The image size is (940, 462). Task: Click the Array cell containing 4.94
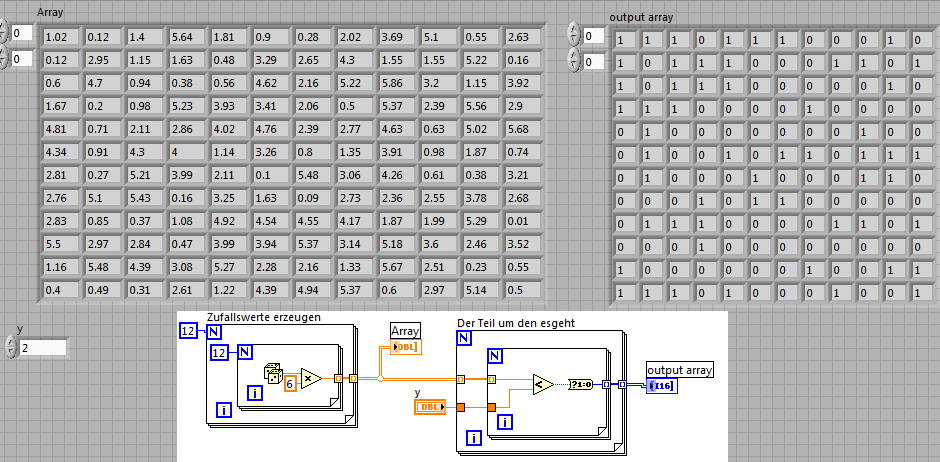tap(313, 291)
